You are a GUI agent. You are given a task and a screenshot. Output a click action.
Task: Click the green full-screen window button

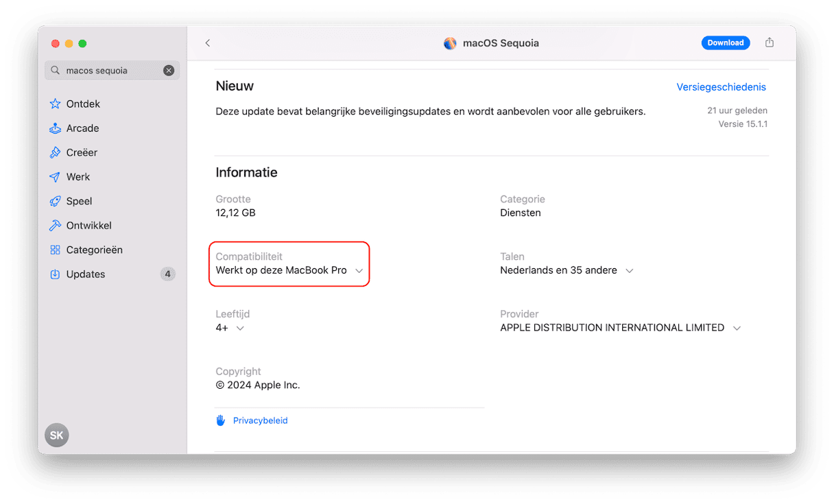pyautogui.click(x=82, y=44)
